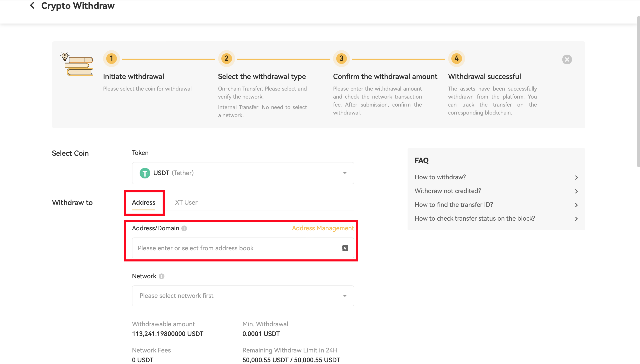
Task: Switch to the XT User tab
Action: [186, 202]
